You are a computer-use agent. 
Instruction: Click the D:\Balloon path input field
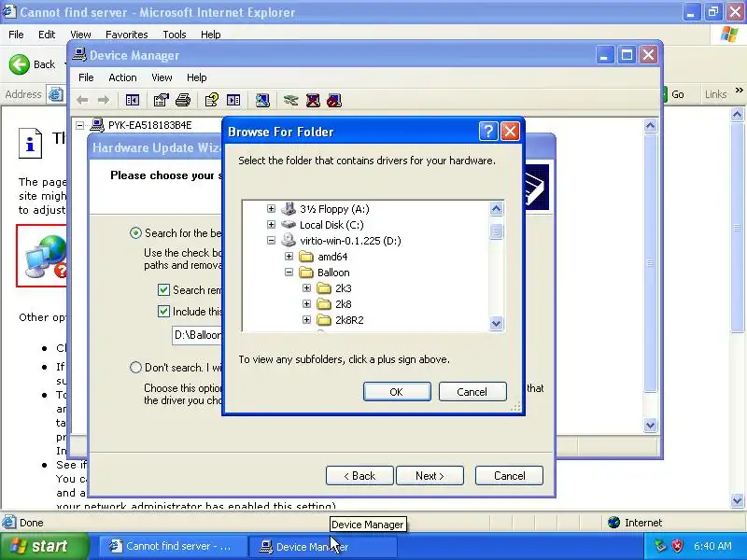click(x=197, y=335)
